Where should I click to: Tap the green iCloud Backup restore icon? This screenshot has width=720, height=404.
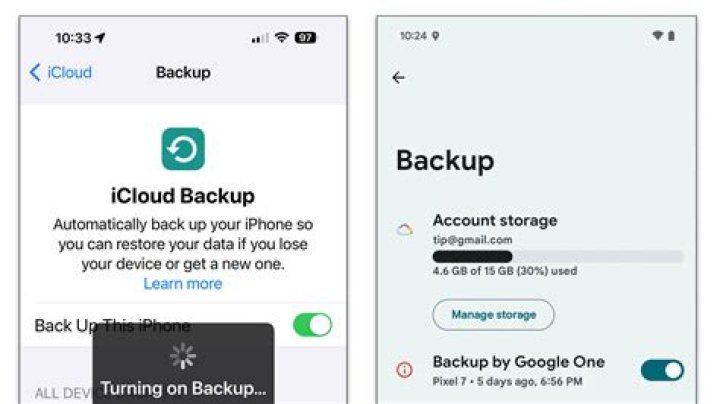pos(183,149)
